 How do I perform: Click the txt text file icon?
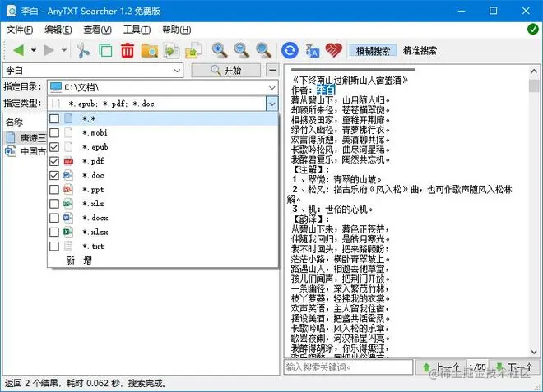[68, 247]
